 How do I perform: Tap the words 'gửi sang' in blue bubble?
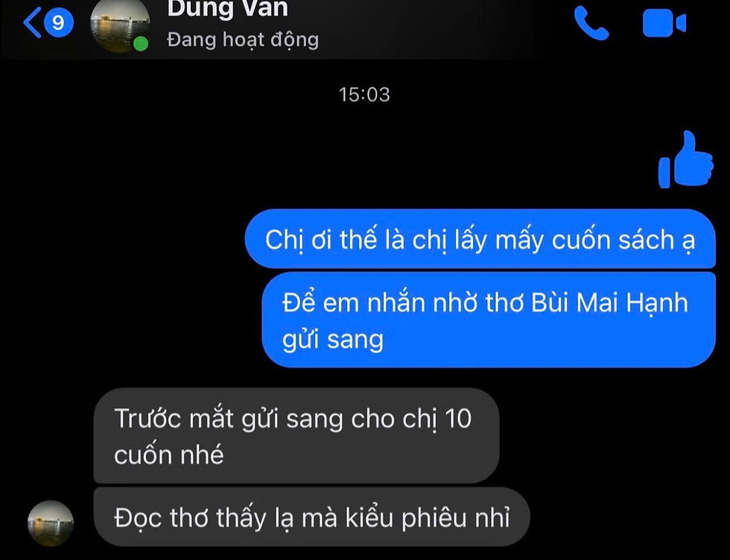click(332, 340)
